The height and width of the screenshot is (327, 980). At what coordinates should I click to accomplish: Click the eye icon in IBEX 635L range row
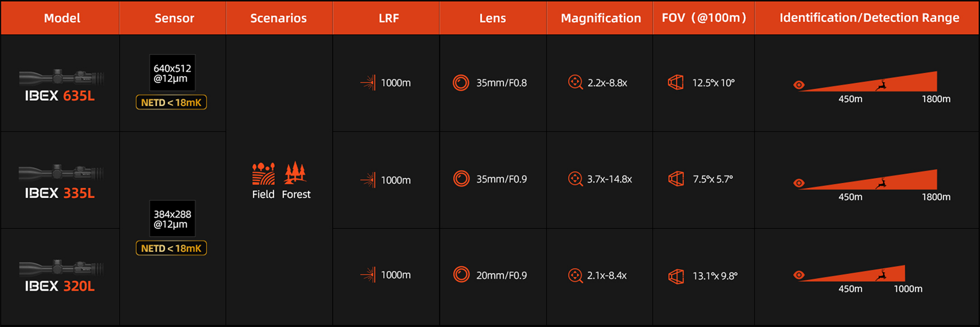[x=799, y=85]
